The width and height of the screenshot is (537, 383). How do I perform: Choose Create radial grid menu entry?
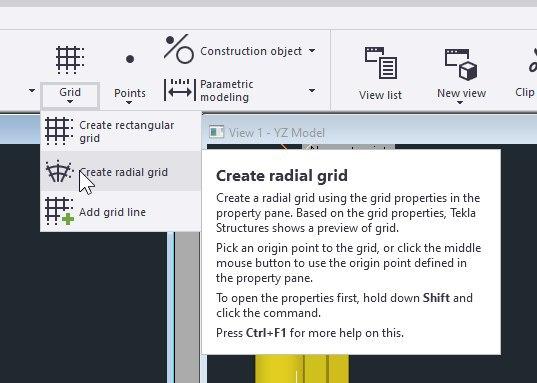(x=121, y=171)
